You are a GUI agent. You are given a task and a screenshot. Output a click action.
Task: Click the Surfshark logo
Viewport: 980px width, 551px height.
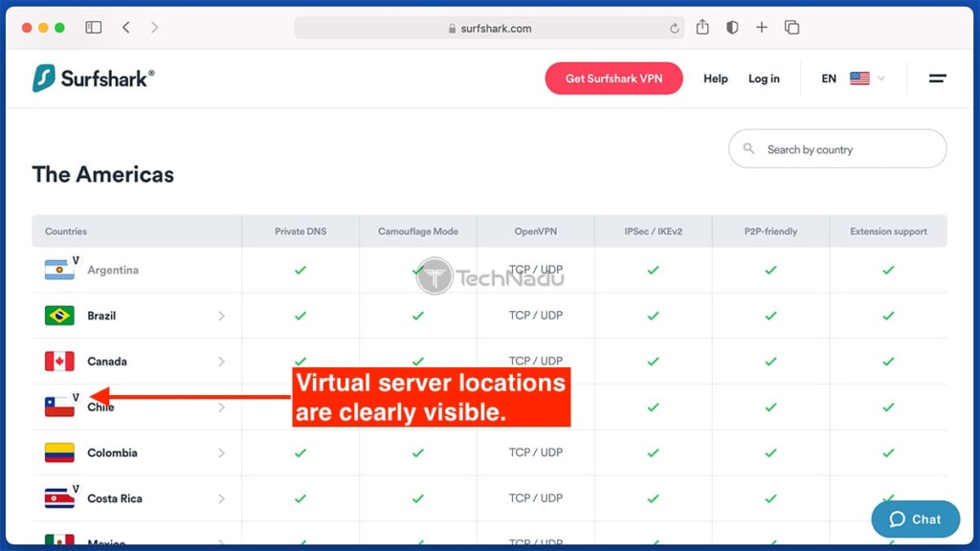tap(93, 78)
